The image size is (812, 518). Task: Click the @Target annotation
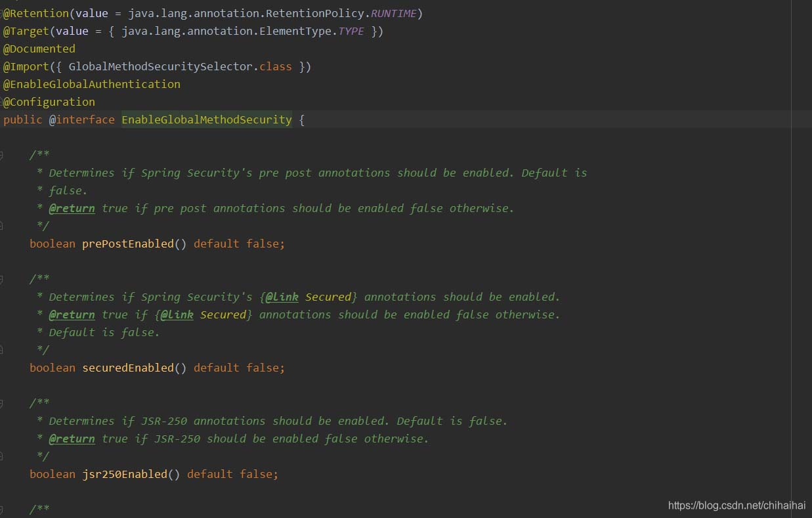[x=26, y=31]
